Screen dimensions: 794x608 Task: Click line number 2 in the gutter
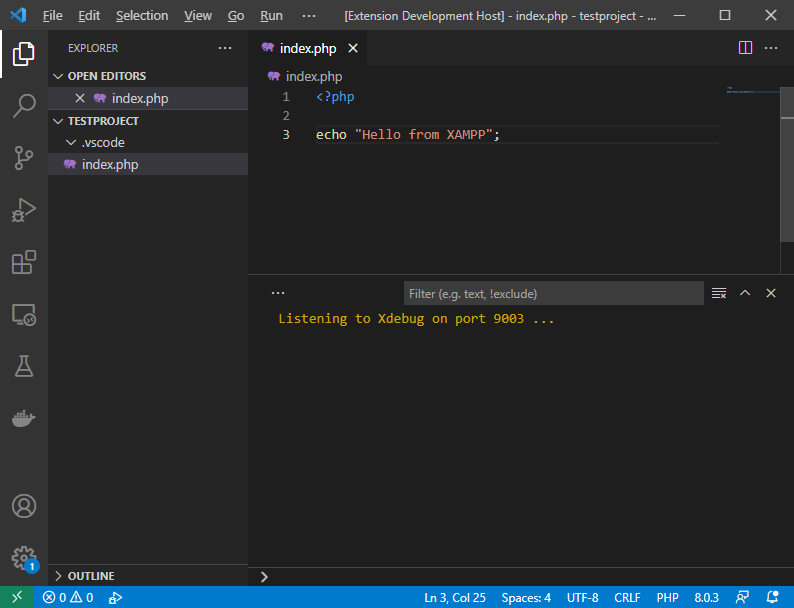click(x=286, y=115)
